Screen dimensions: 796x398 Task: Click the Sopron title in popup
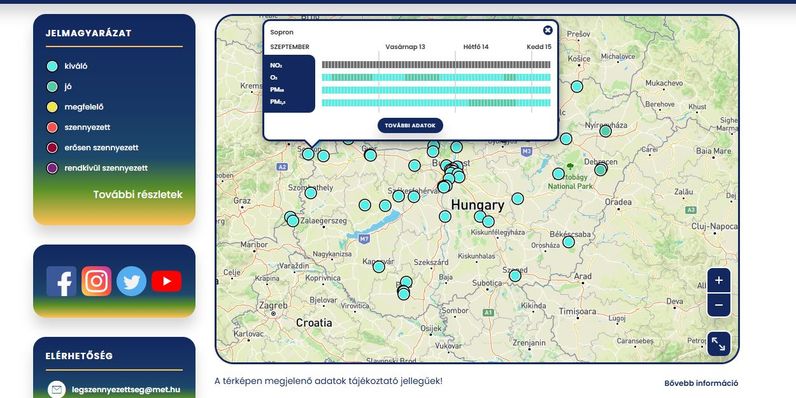point(282,32)
